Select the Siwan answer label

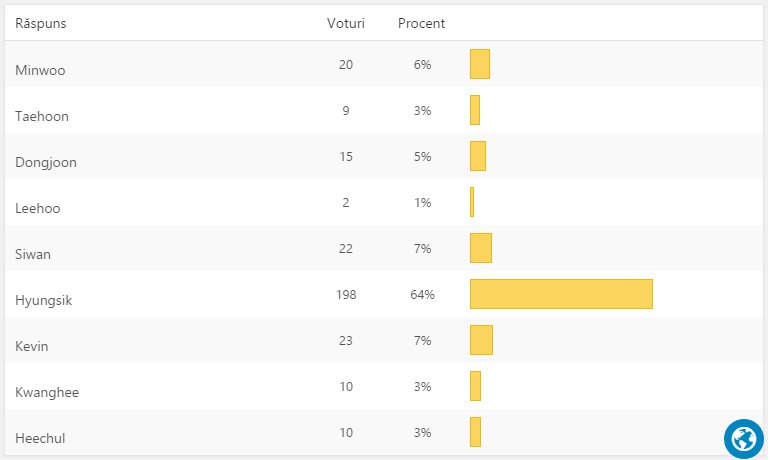coord(33,254)
